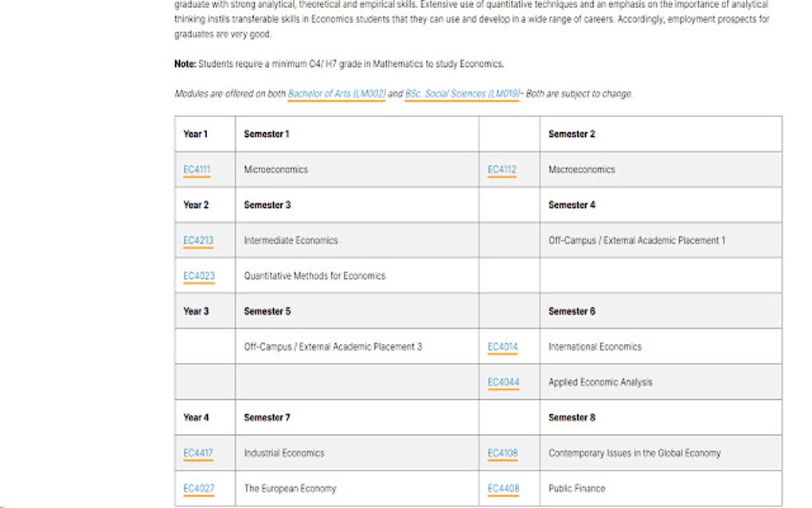
Task: Click the Semester 1 header cell
Action: click(267, 134)
